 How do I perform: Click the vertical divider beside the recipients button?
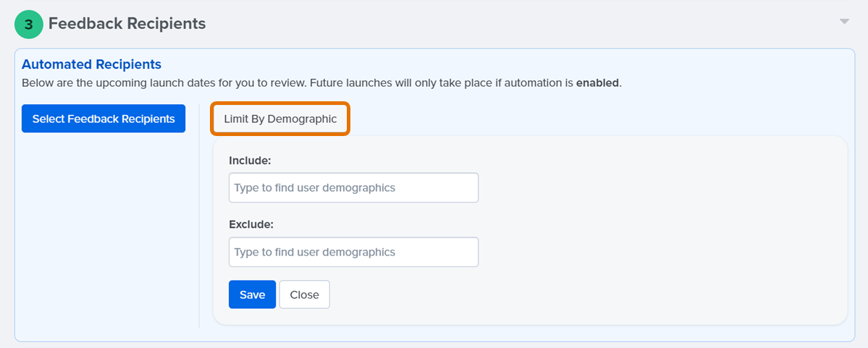point(199,216)
